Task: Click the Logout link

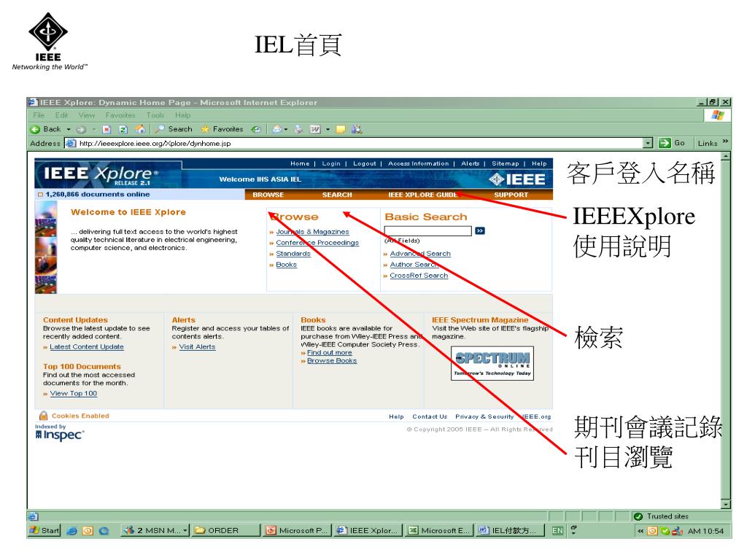Action: tap(365, 163)
